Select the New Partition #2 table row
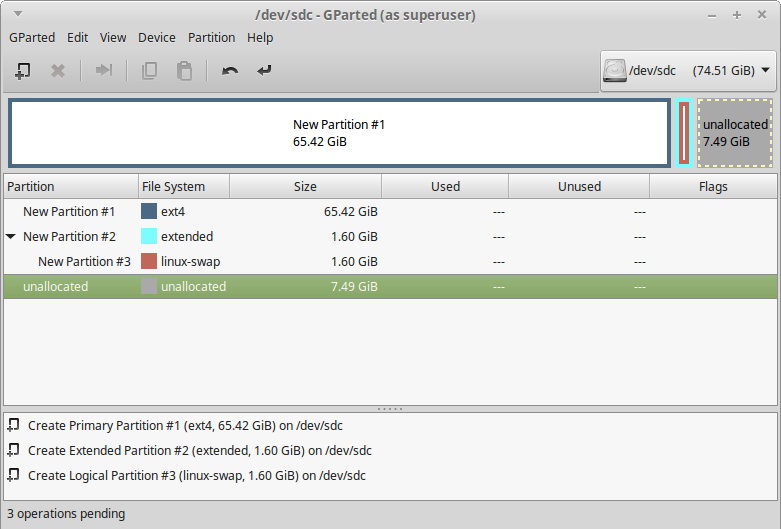The width and height of the screenshot is (781, 529). coord(390,236)
